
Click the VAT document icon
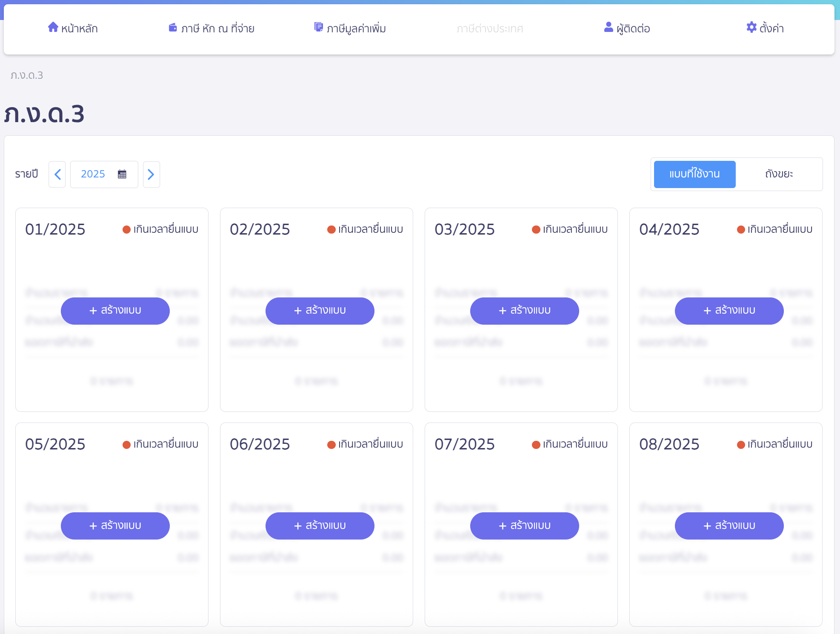(318, 27)
